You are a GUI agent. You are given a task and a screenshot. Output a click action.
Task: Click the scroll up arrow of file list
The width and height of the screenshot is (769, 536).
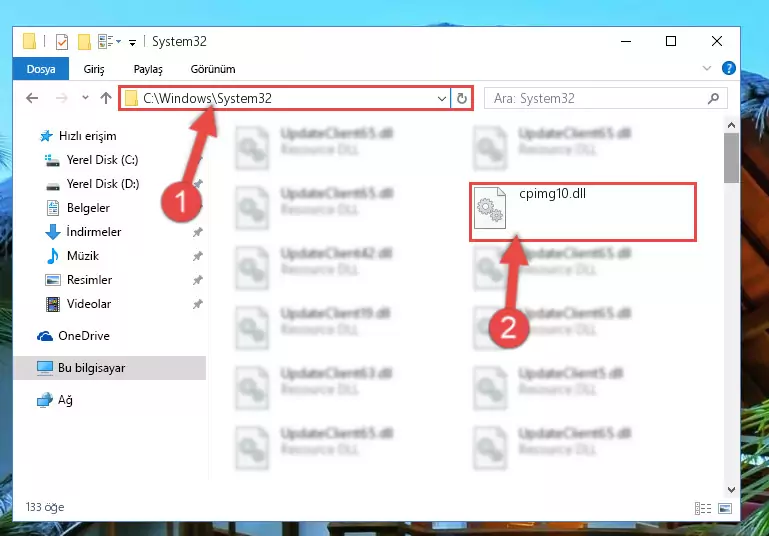[731, 125]
